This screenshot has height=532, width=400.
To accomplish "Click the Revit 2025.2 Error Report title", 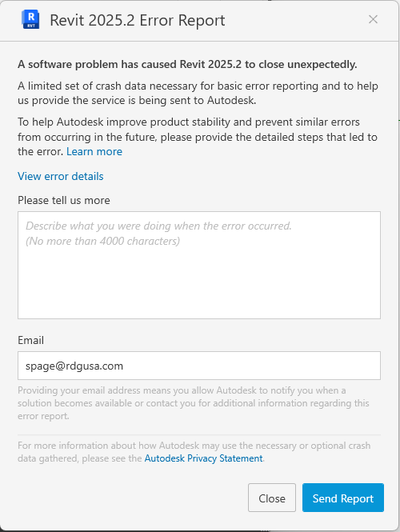I will pyautogui.click(x=138, y=20).
